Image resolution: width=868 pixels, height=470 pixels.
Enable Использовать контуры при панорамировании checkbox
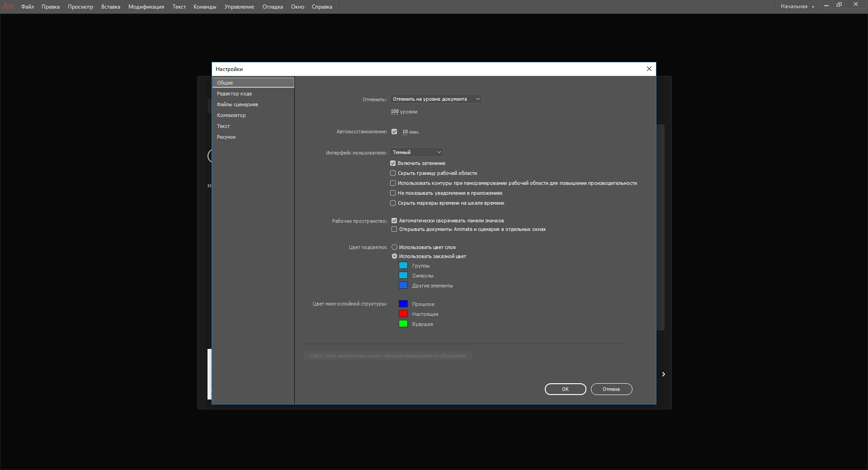coord(393,183)
